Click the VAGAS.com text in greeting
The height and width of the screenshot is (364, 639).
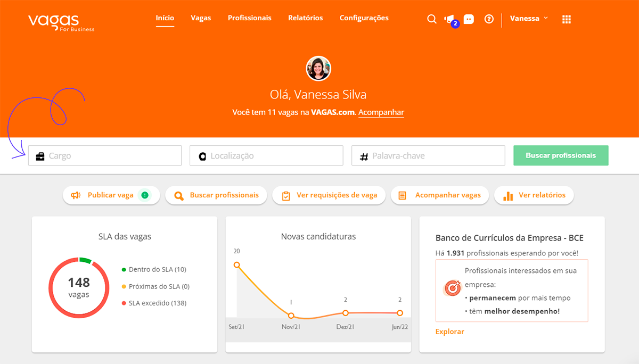pyautogui.click(x=333, y=113)
